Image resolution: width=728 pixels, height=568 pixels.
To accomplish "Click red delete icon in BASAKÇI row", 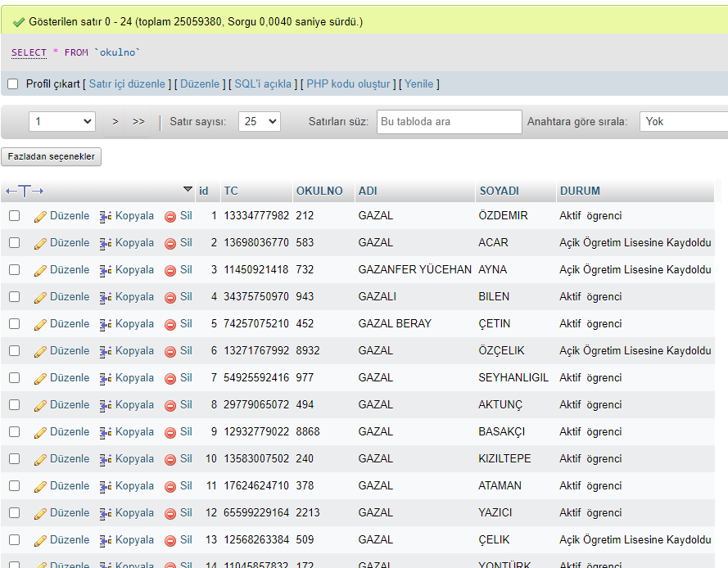I will click(170, 432).
